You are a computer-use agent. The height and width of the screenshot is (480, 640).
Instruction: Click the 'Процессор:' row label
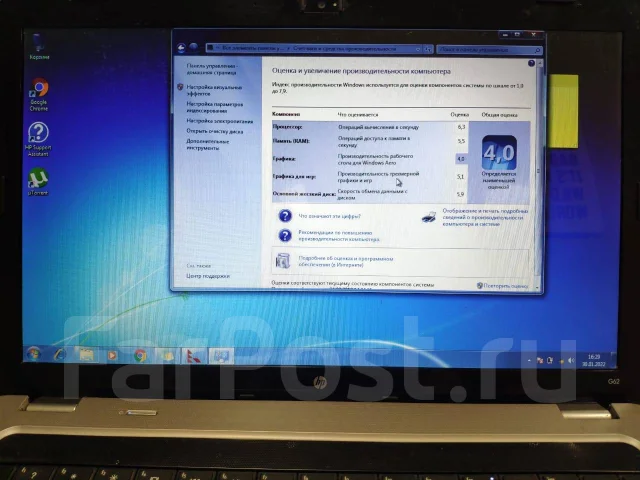pos(287,127)
